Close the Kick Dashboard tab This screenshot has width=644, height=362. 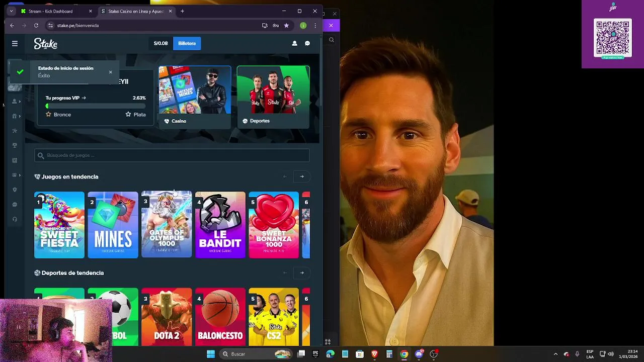pyautogui.click(x=91, y=11)
